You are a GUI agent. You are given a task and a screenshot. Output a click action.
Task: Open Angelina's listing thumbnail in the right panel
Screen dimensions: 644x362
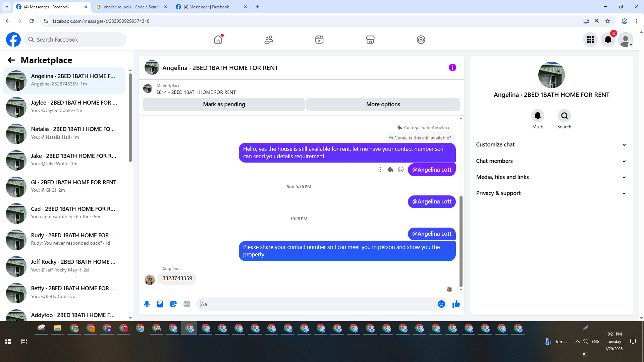click(x=551, y=75)
